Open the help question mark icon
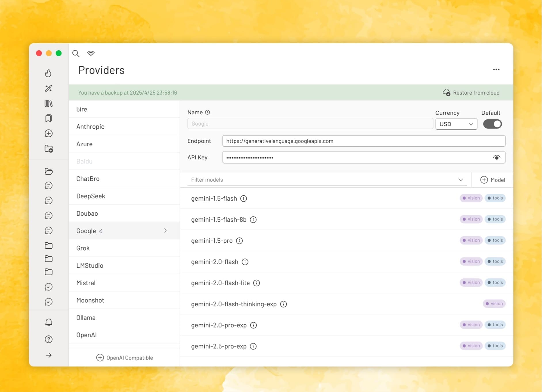Screen dimensions: 542x392 (48, 339)
